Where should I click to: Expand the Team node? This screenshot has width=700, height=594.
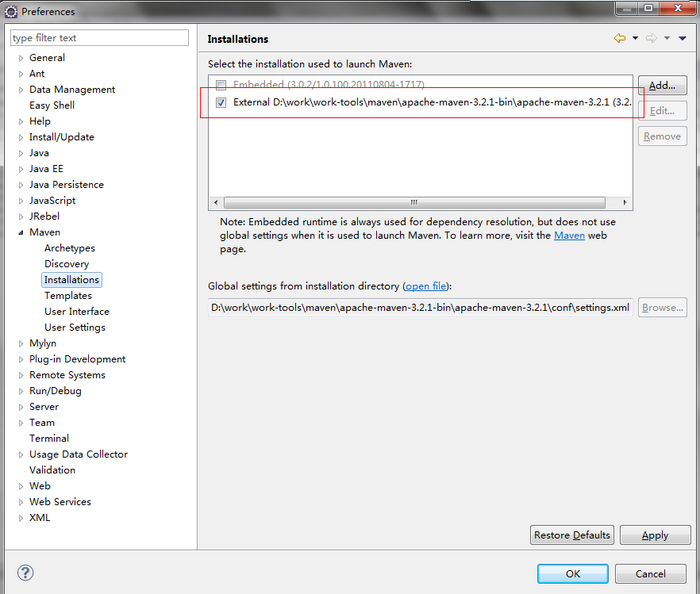pyautogui.click(x=21, y=423)
